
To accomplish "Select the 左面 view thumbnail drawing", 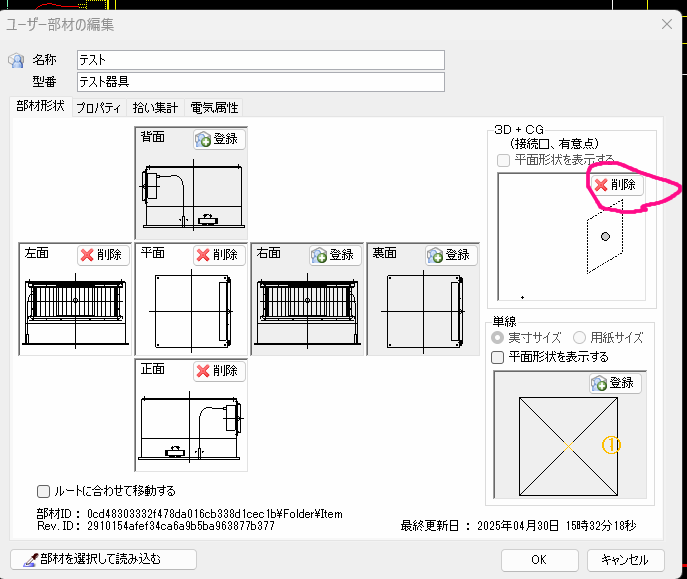I will click(x=75, y=311).
